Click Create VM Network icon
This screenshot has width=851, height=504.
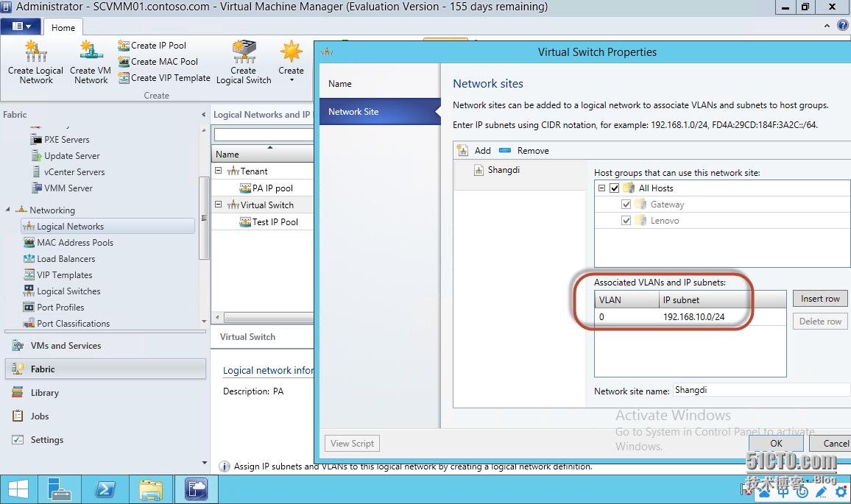91,62
